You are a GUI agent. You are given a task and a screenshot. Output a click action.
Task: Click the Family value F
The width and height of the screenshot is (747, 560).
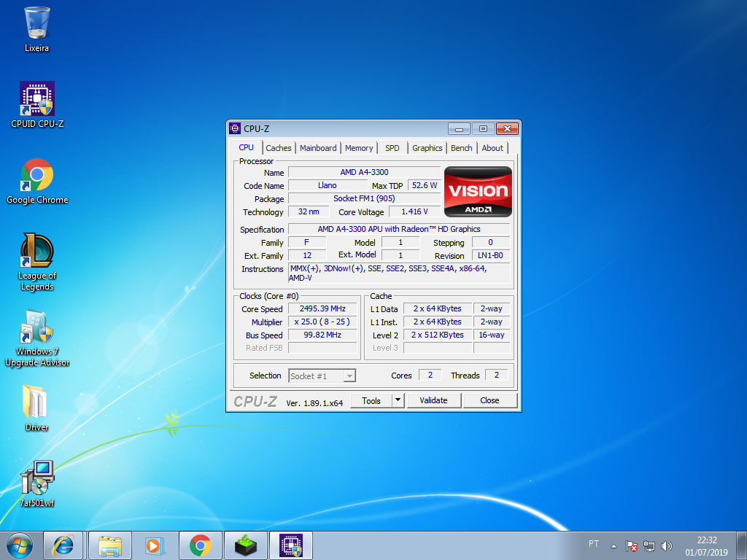pos(307,242)
